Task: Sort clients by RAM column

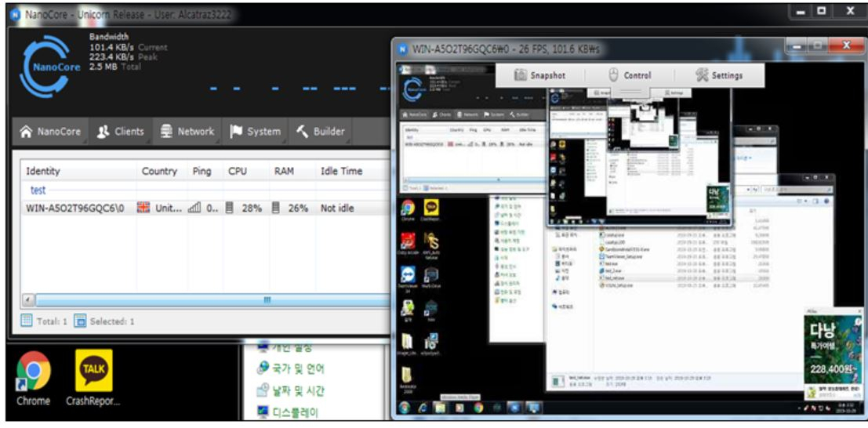Action: click(284, 171)
